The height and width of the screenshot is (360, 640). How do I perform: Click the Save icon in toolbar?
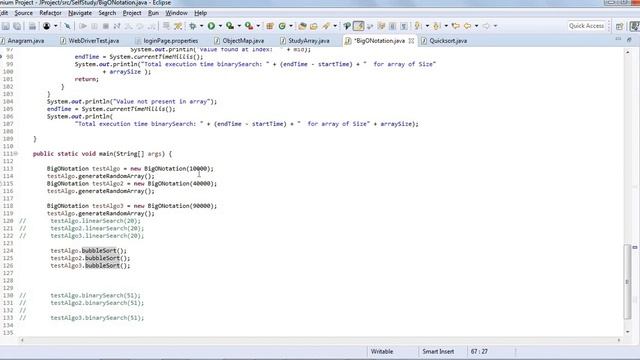[x=6, y=26]
